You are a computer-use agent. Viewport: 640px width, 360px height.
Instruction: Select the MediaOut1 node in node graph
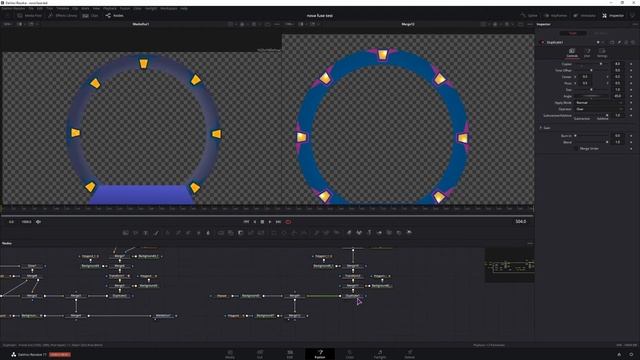tap(163, 316)
